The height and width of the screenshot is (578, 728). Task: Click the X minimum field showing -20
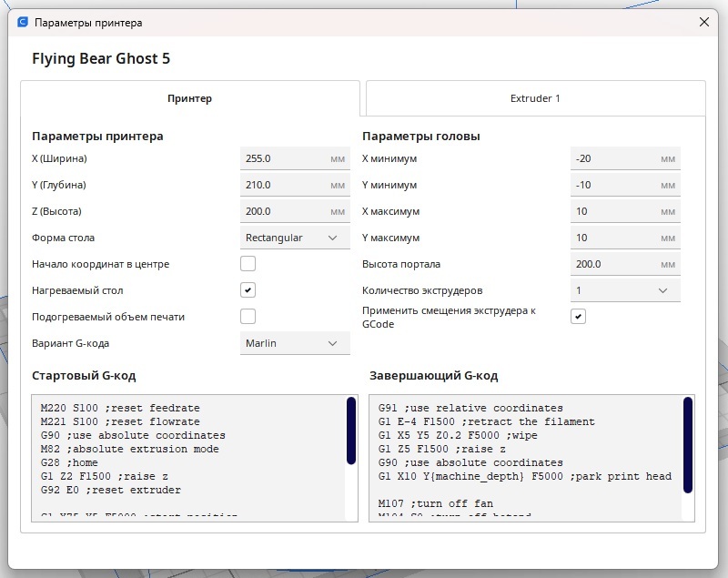tap(625, 158)
